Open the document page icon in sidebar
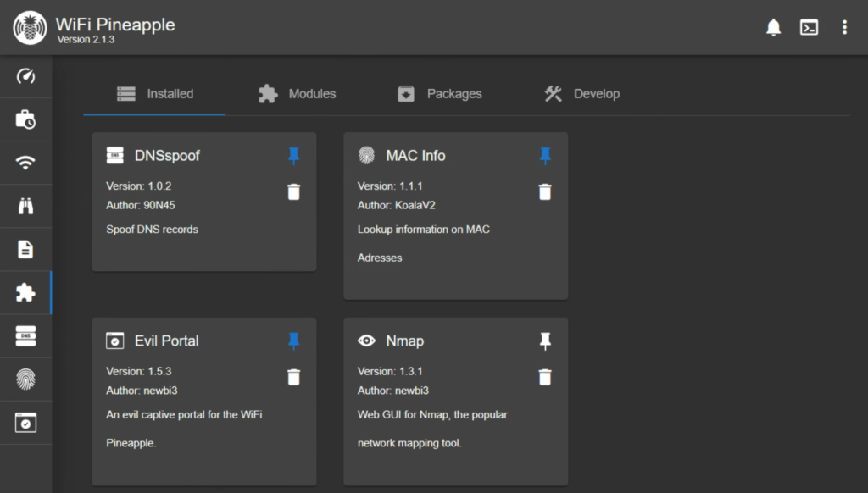The height and width of the screenshot is (493, 868). pyautogui.click(x=25, y=249)
